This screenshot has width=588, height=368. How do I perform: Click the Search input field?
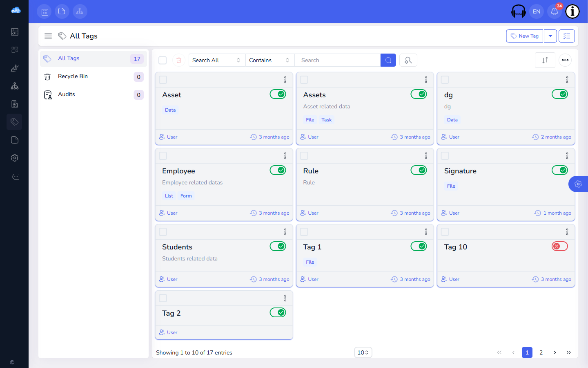338,60
